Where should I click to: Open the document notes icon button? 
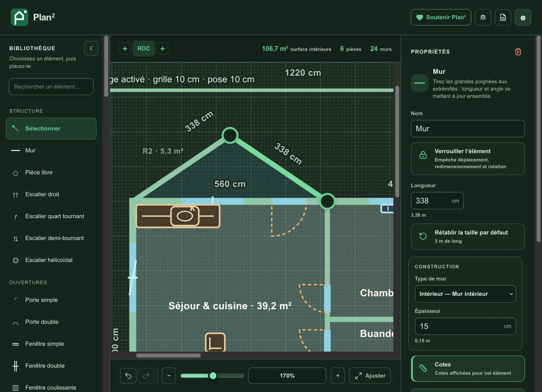(x=503, y=17)
